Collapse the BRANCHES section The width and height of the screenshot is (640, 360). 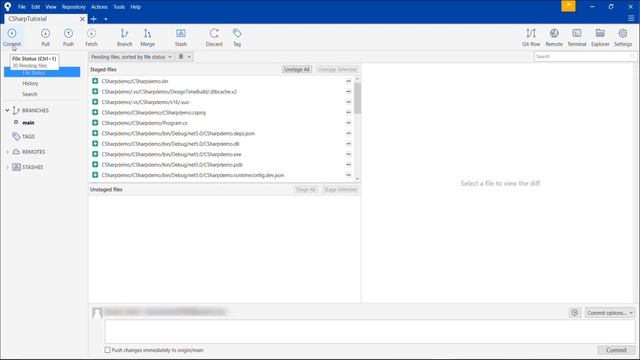tap(7, 110)
